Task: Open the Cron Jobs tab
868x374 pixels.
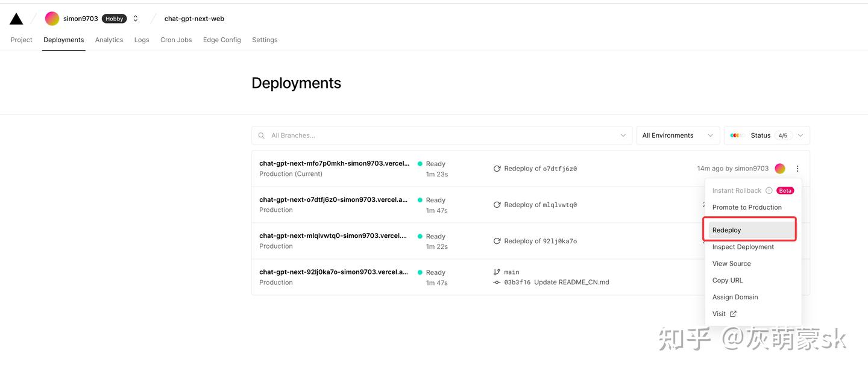Action: pyautogui.click(x=176, y=40)
